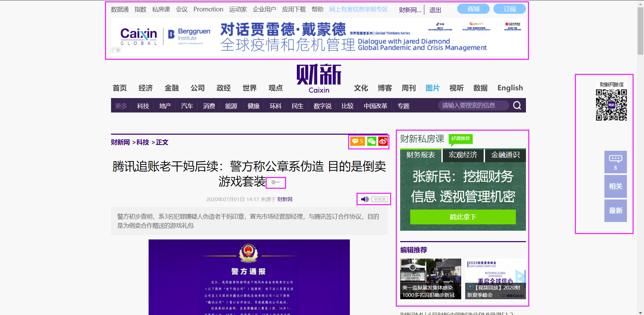Viewport: 644px width, 315px height.
Task: Click the page vertical scrollbar thumb
Action: (x=640, y=31)
